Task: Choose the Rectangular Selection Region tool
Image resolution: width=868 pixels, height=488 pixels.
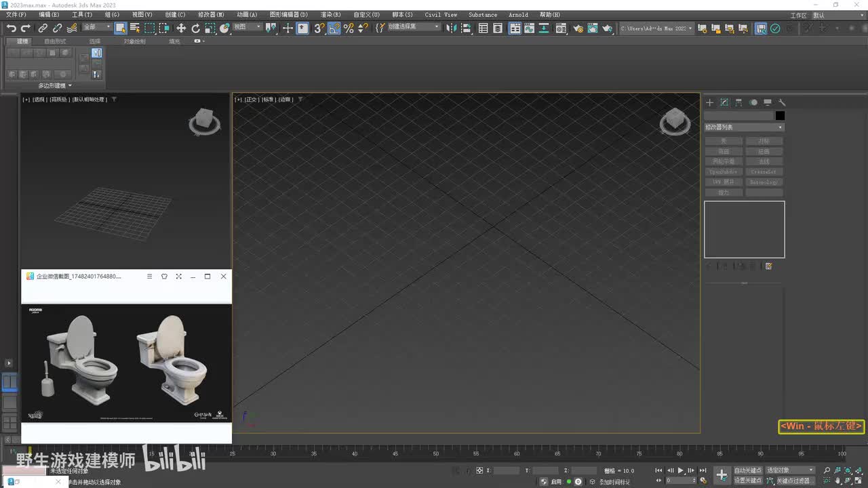Action: [x=150, y=28]
